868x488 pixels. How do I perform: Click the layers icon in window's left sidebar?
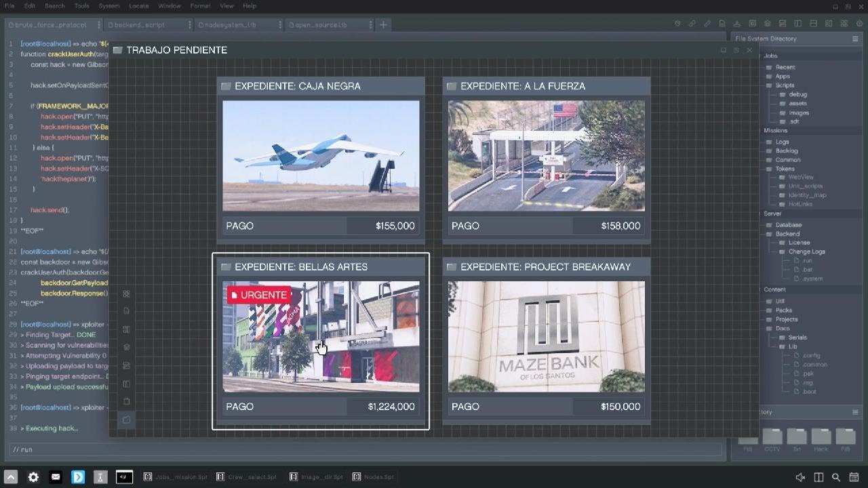(x=126, y=348)
